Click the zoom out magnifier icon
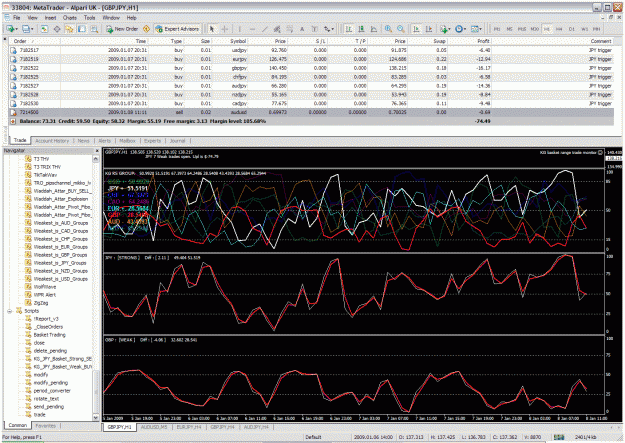Image resolution: width=625 pixels, height=443 pixels. [401, 29]
